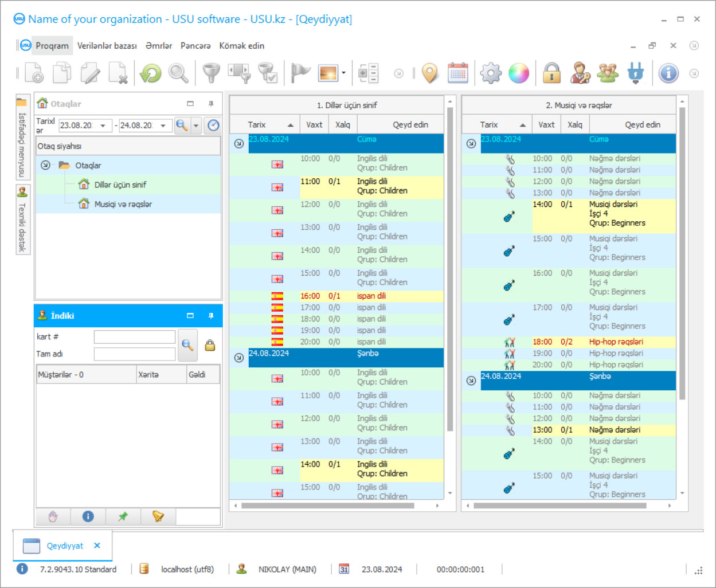Open the dropdown arrow beside the picture icon
The width and height of the screenshot is (716, 588).
coord(343,73)
